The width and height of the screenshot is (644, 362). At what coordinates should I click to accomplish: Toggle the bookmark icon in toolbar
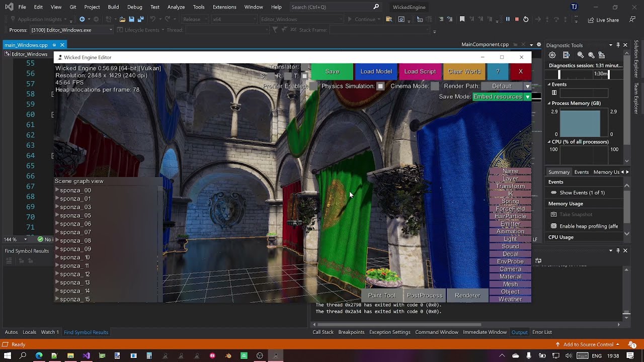462,19
